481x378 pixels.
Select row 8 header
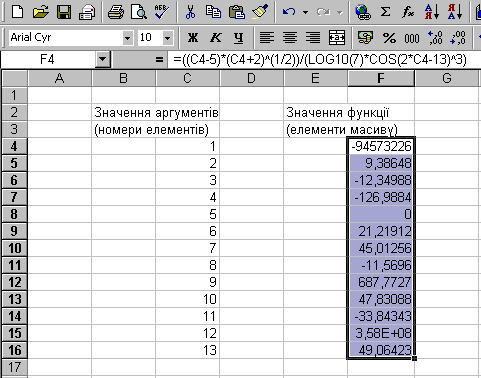pos(14,214)
